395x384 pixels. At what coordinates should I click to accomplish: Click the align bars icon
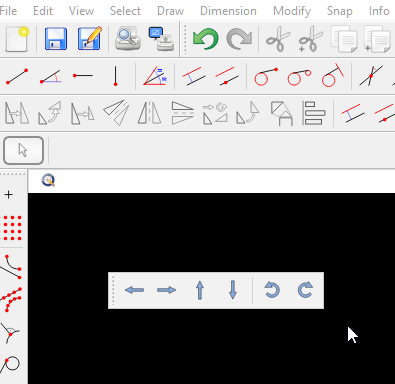(314, 113)
